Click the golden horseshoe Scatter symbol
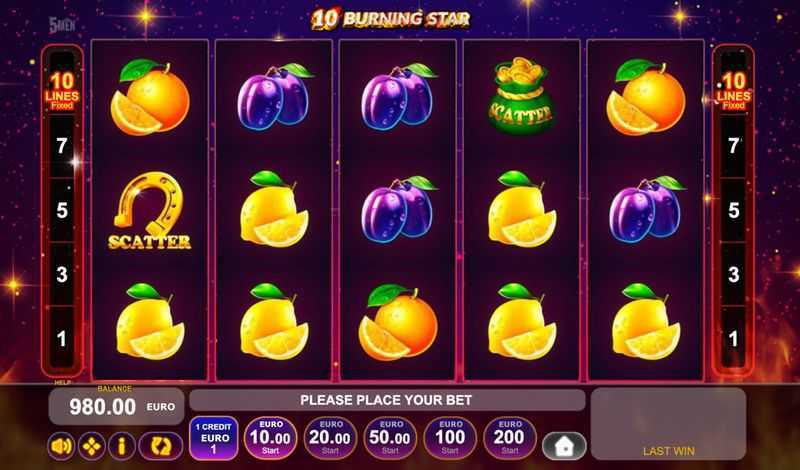Screen dimensions: 800x470 point(149,210)
